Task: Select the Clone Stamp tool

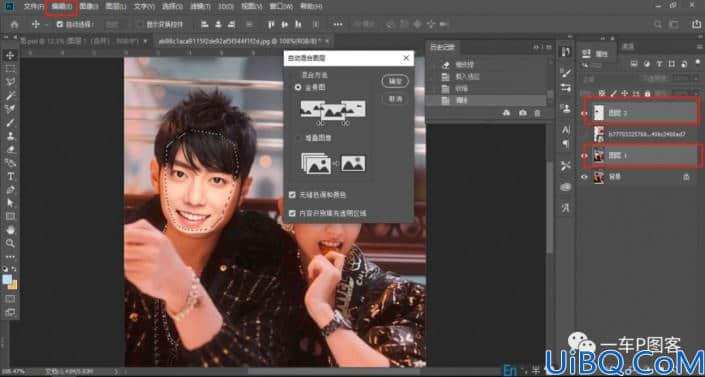Action: pos(10,136)
